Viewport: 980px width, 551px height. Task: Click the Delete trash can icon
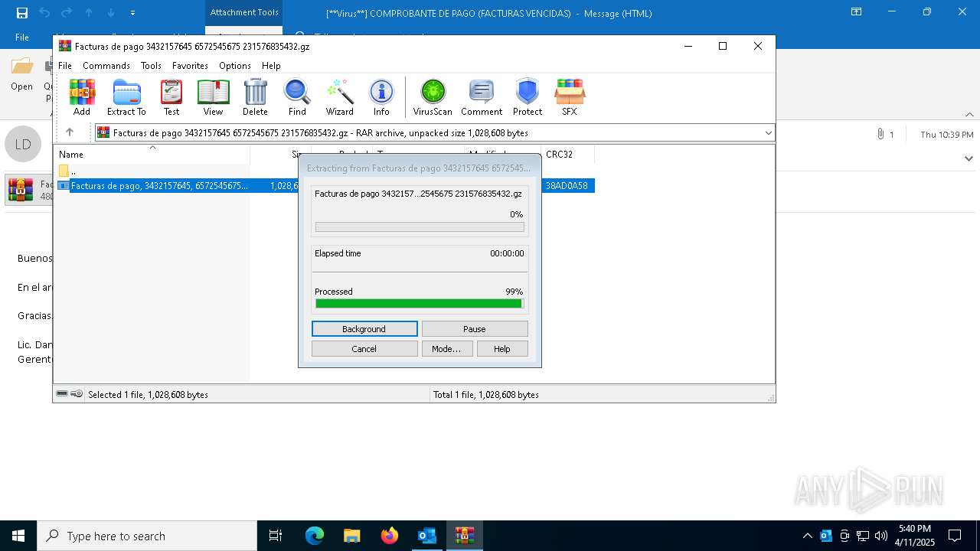[x=255, y=97]
